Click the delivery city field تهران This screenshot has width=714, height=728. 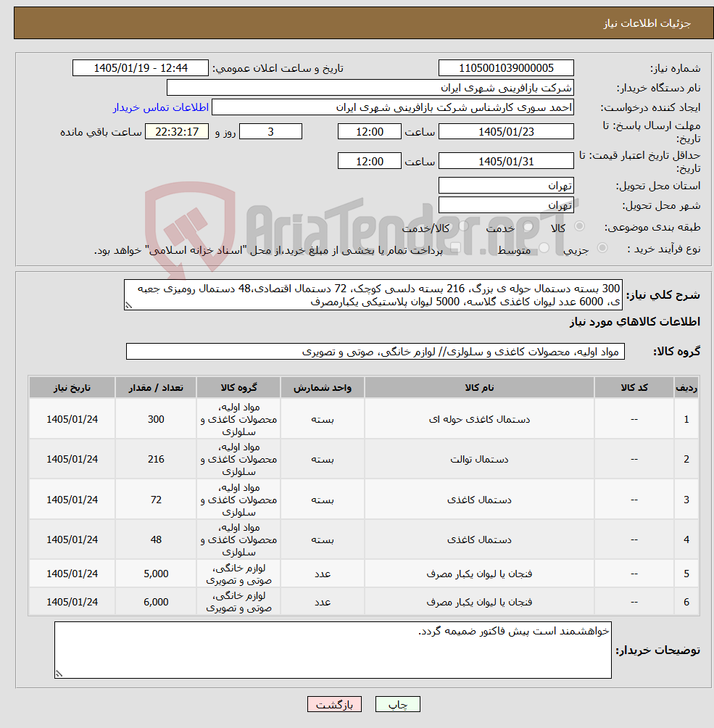(506, 204)
